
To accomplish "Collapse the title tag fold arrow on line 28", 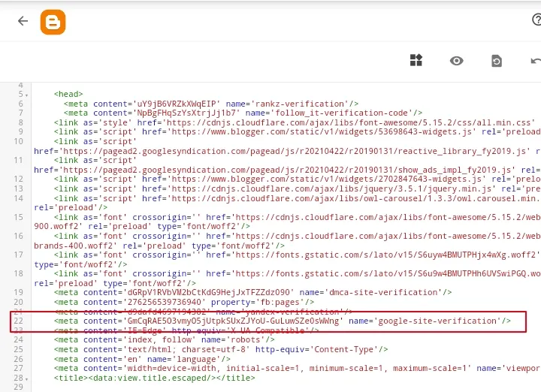I will 26,379.
